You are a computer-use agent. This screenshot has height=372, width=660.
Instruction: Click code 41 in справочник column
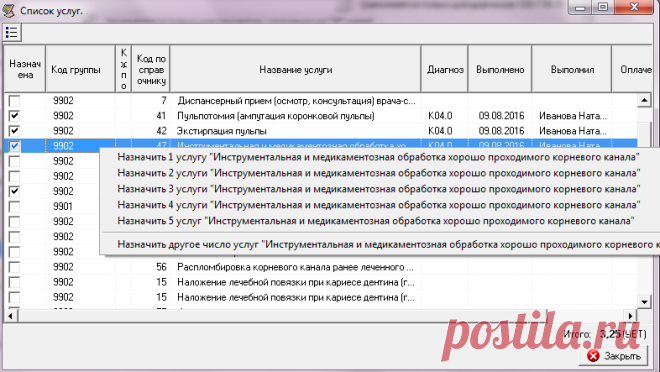(161, 116)
